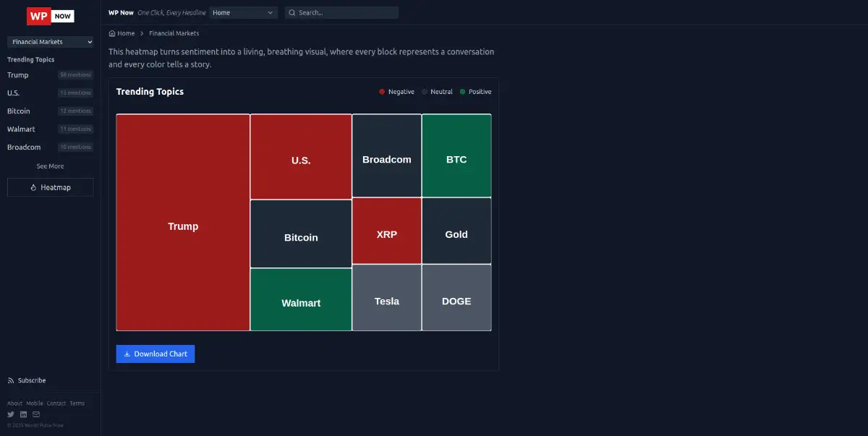
Task: Open the LinkedIn icon in footer
Action: (x=23, y=414)
